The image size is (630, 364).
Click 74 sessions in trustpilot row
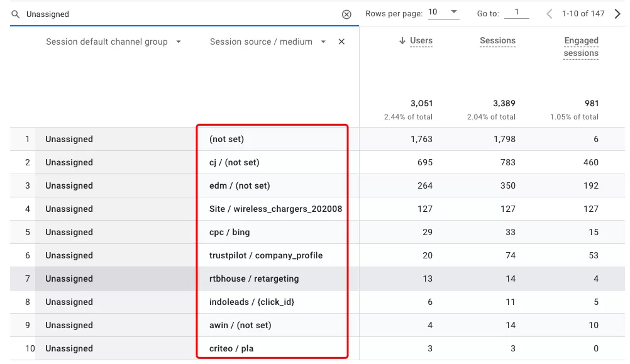coord(511,255)
